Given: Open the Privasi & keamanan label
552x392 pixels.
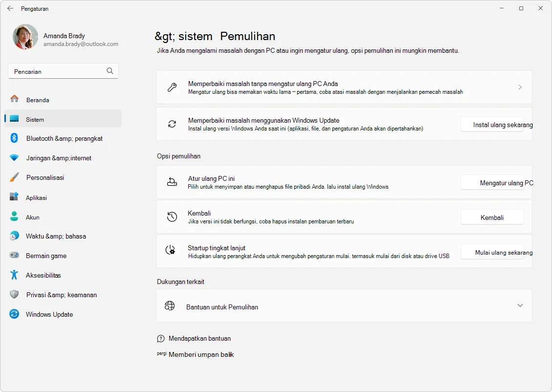Looking at the screenshot, I should (x=61, y=295).
